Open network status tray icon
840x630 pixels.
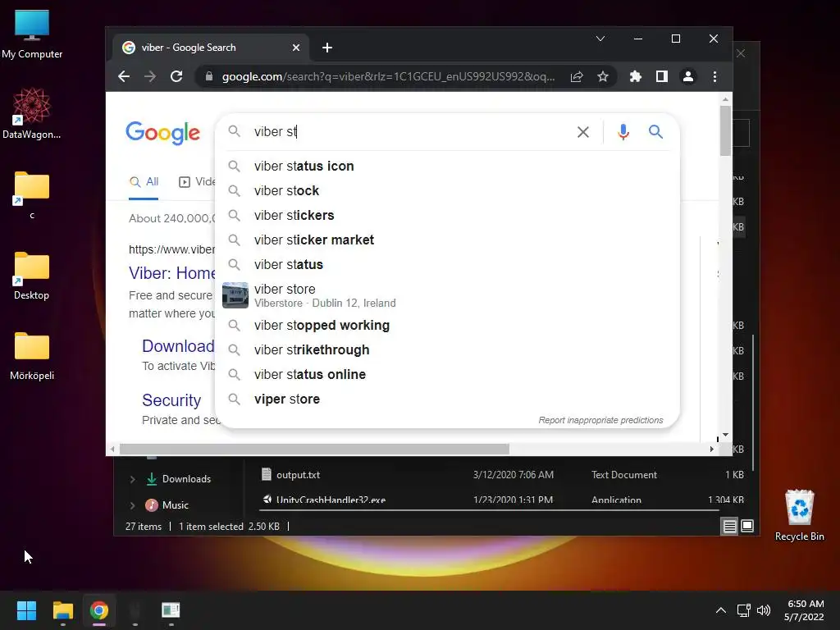(743, 610)
